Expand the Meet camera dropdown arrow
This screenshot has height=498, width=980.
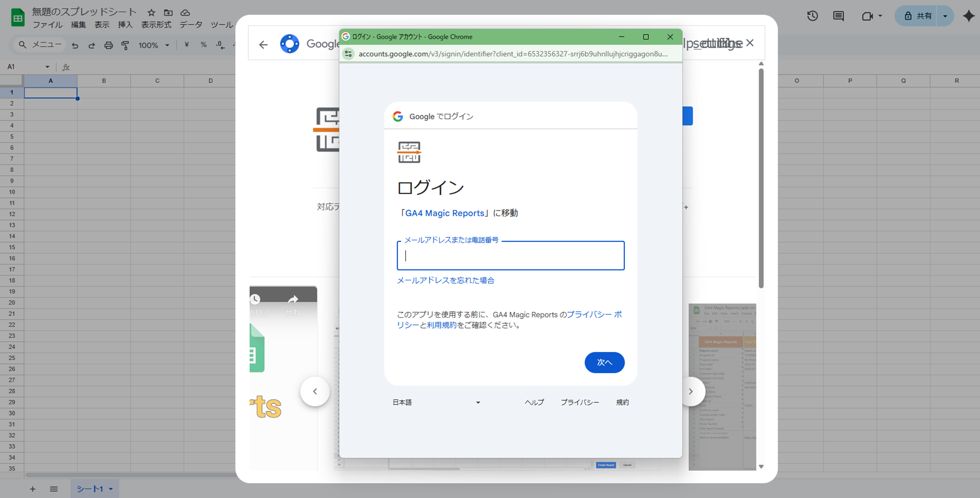880,16
